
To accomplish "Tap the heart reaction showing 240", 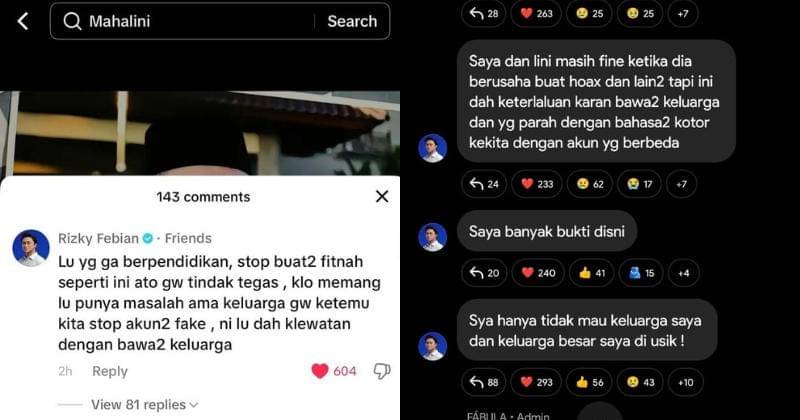I will (538, 273).
